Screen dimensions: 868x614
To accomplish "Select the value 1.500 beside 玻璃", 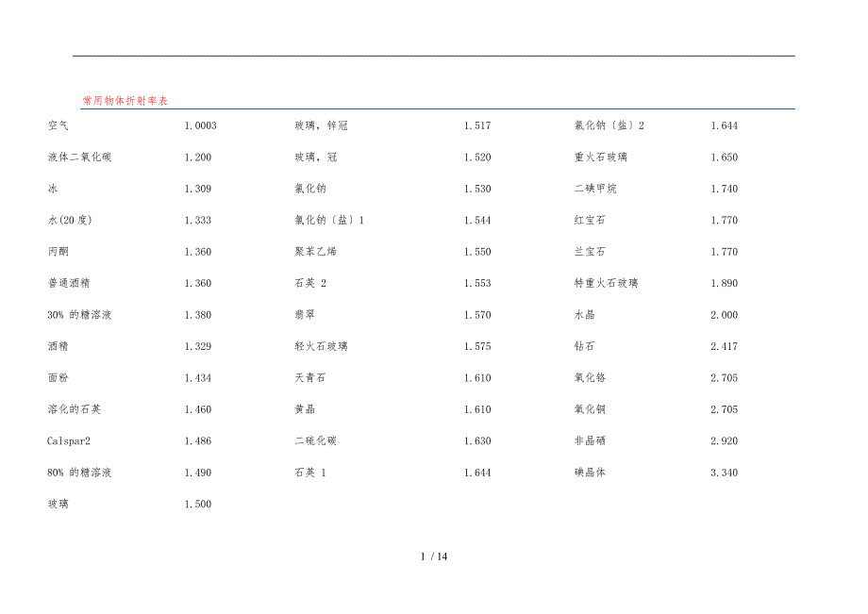I will point(198,505).
